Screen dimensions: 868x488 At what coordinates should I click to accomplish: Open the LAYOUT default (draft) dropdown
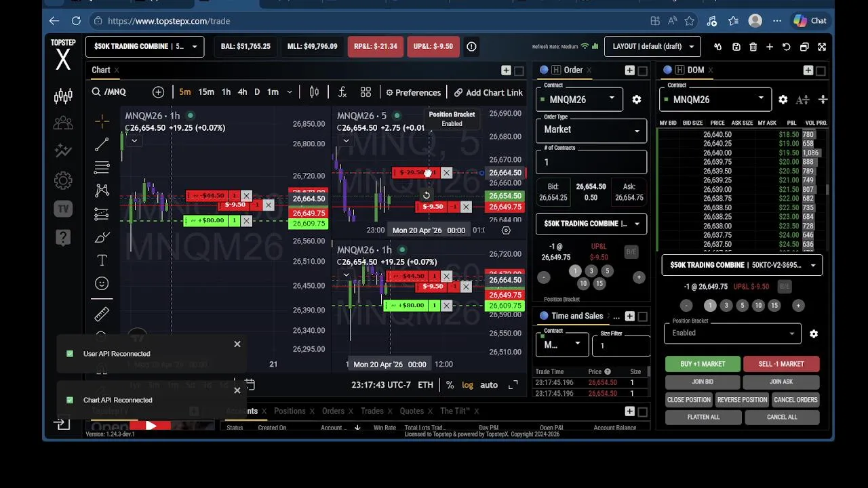tap(652, 47)
